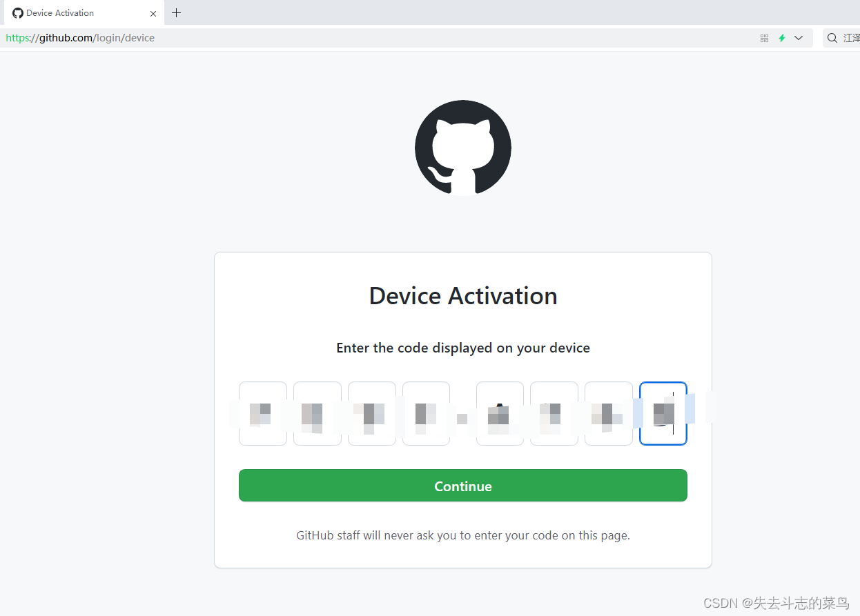Focus the seventh code character box
The height and width of the screenshot is (616, 860).
click(x=609, y=413)
